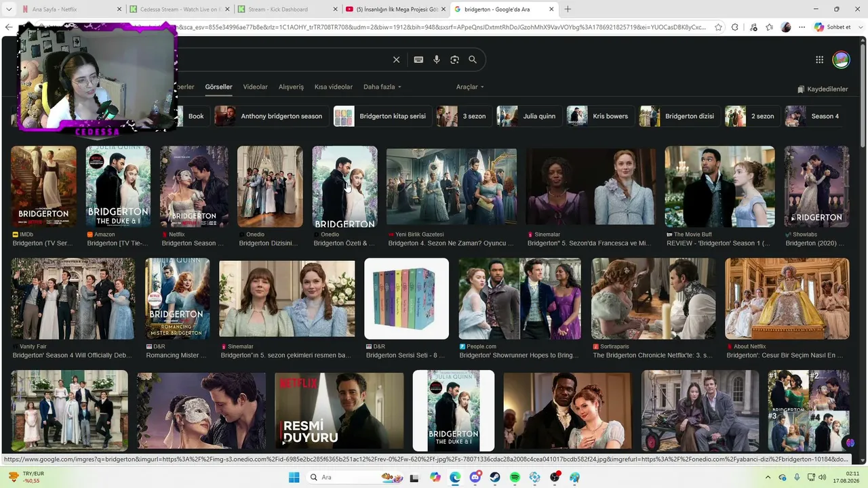Open the Resmi Duyuru Netflix image

339,410
